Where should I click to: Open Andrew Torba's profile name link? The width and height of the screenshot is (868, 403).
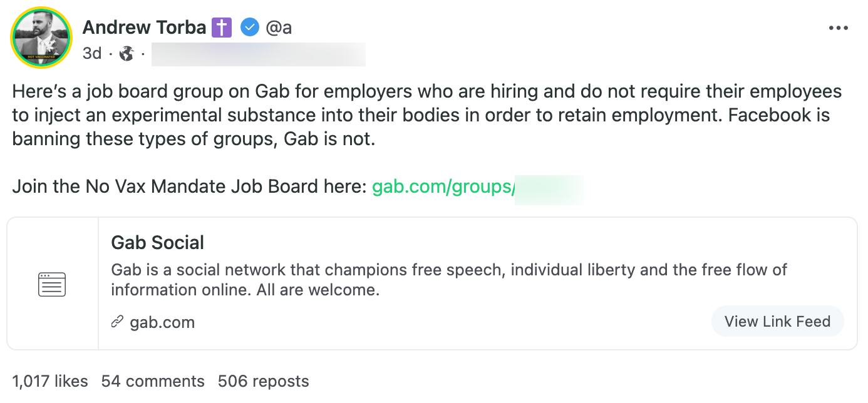[x=144, y=28]
